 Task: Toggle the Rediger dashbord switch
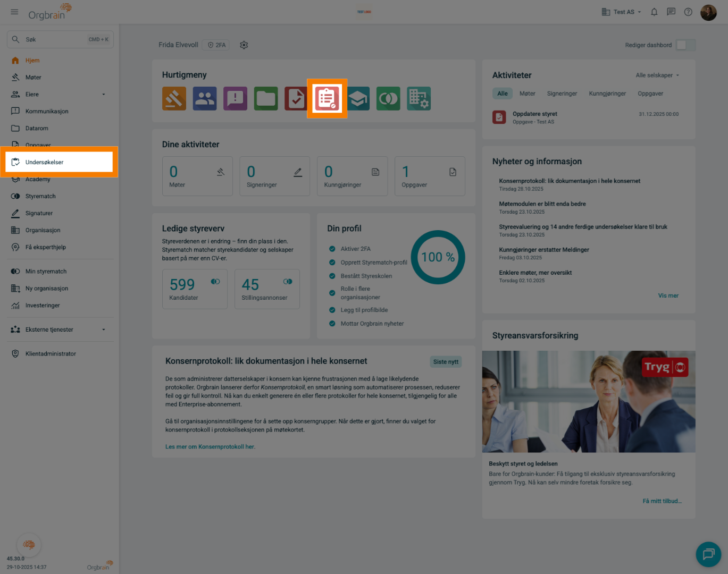tap(685, 45)
